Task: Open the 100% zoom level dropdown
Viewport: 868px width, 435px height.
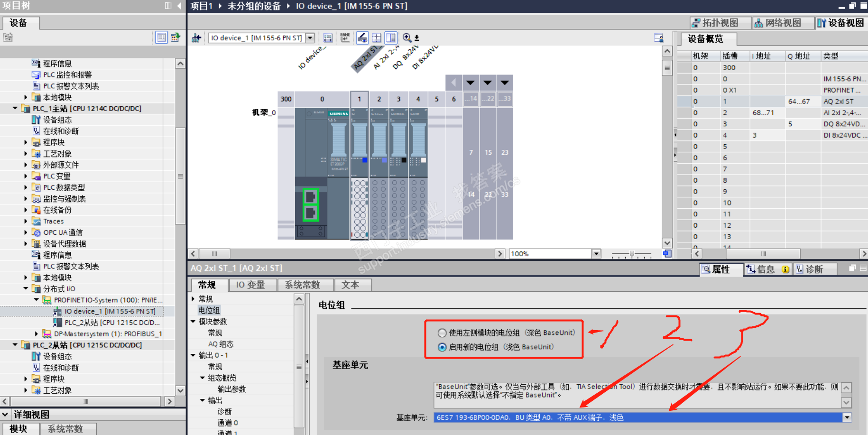Action: coord(596,254)
